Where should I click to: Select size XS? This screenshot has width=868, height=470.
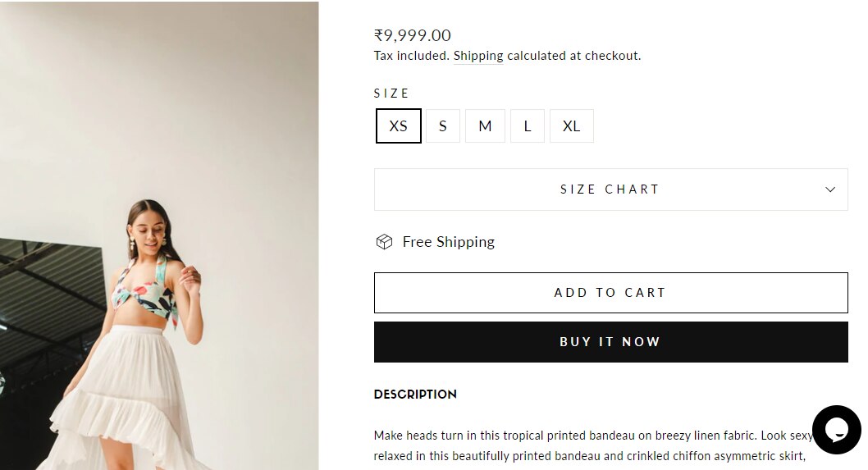click(399, 126)
